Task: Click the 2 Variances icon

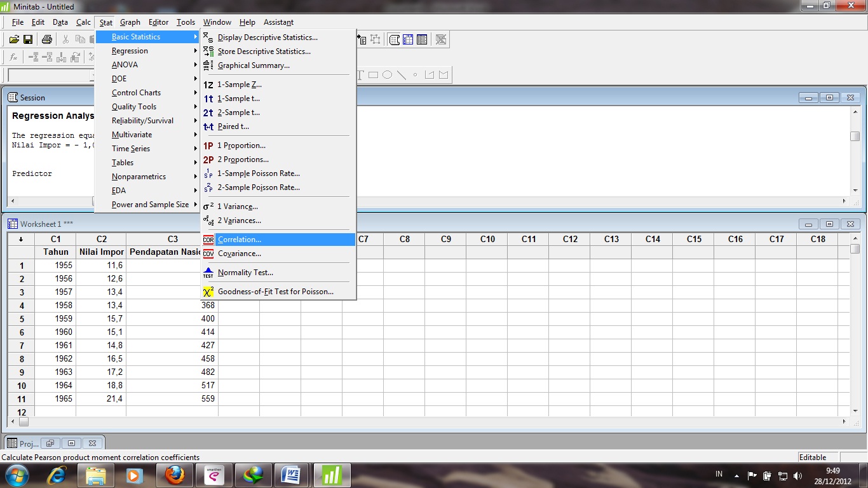Action: (x=208, y=220)
